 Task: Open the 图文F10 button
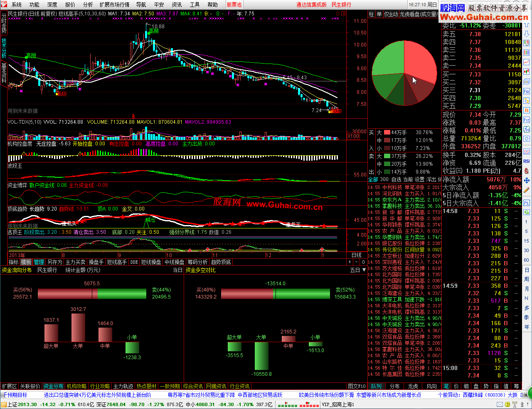357,386
